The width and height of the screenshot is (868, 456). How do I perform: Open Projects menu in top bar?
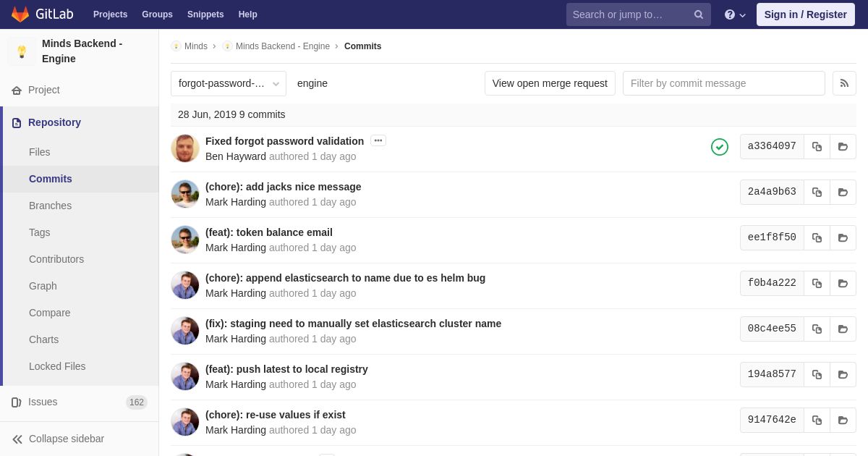110,14
